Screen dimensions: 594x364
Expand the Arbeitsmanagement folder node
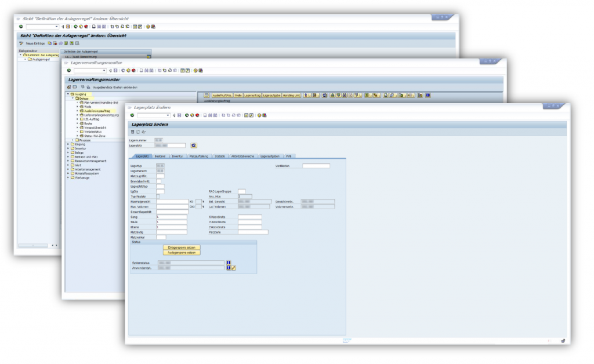68,169
